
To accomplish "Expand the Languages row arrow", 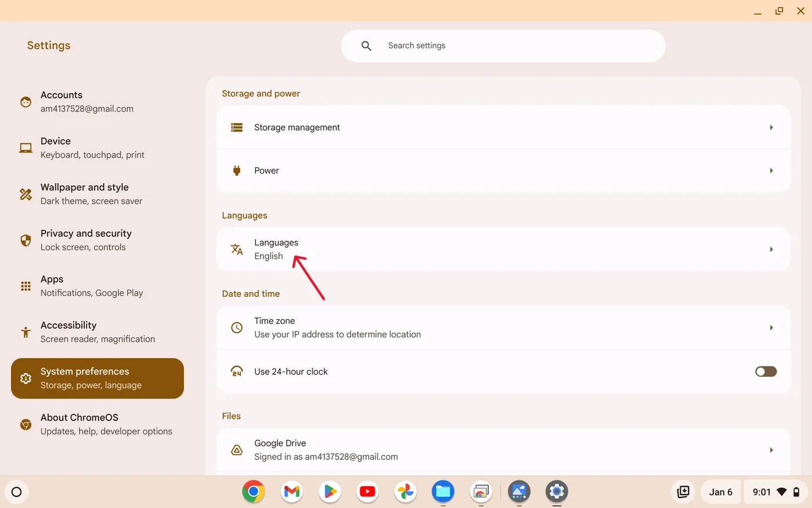I will pyautogui.click(x=771, y=249).
